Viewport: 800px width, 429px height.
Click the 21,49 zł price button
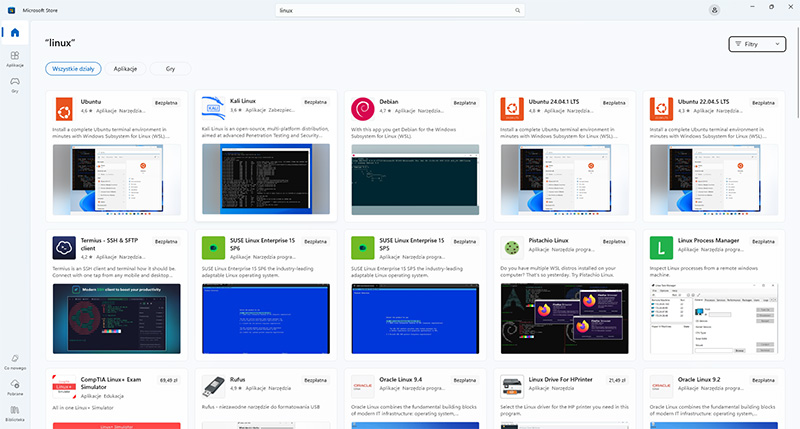coord(617,380)
